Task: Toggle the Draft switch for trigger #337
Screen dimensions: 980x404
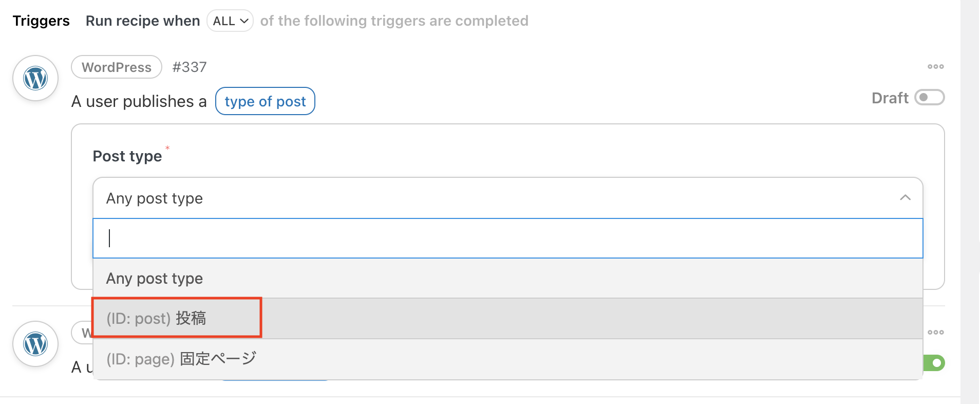Action: coord(930,97)
